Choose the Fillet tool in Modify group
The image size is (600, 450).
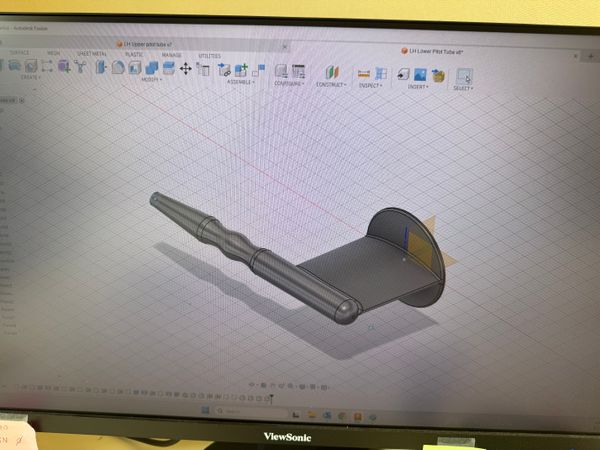pyautogui.click(x=118, y=67)
